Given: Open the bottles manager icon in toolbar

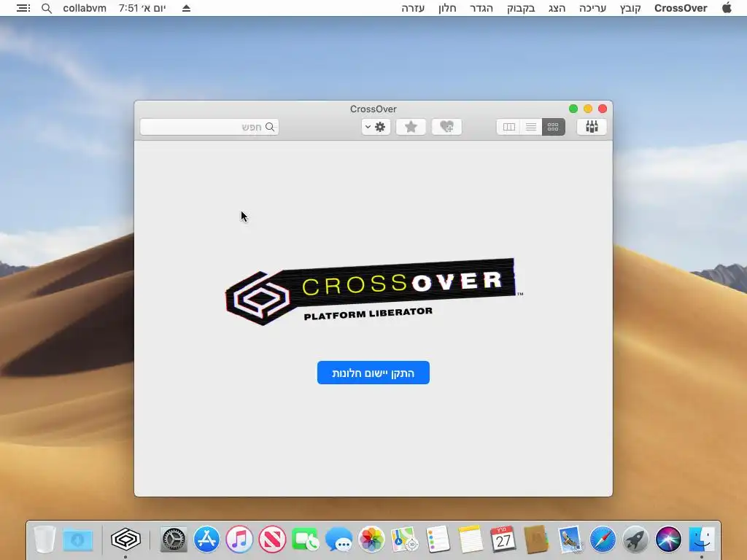Looking at the screenshot, I should [x=591, y=127].
